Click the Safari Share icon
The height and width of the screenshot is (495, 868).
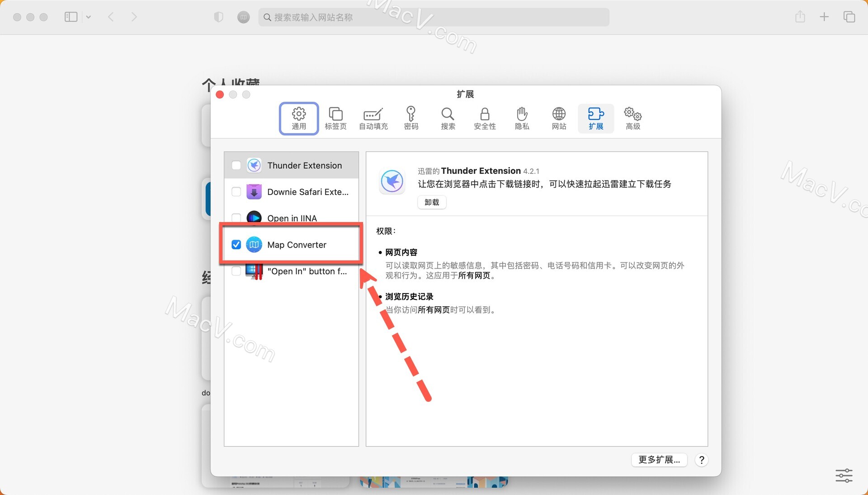tap(800, 17)
